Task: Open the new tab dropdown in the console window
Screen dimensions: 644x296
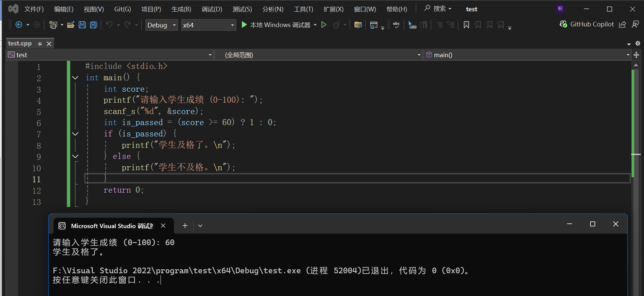Action: click(x=200, y=226)
